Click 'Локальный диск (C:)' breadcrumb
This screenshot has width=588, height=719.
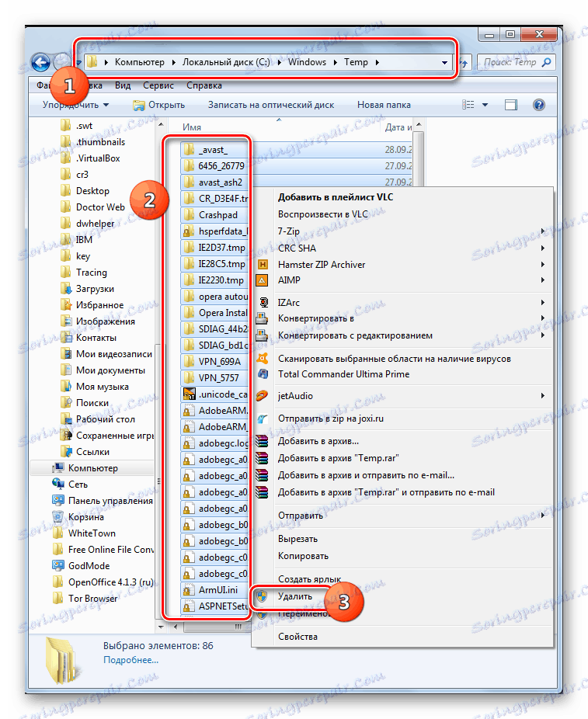click(226, 62)
